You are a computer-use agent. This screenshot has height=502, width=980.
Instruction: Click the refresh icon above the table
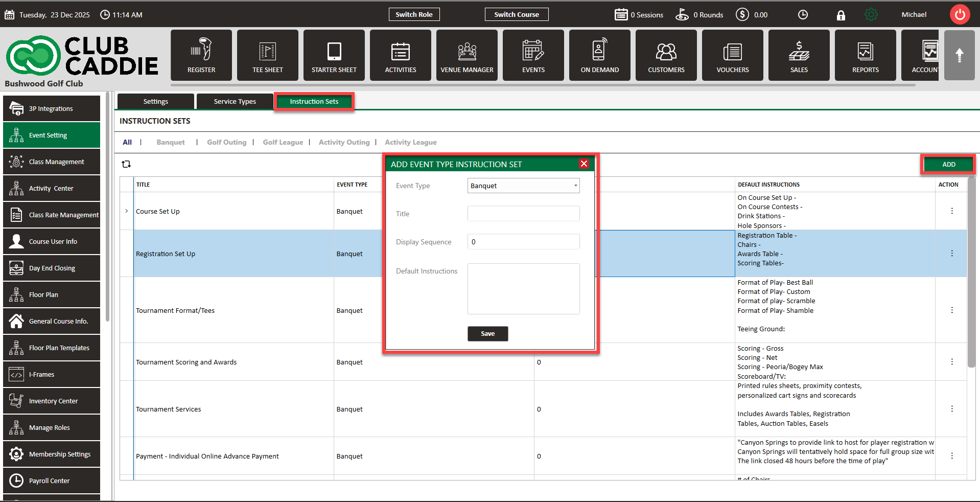(x=126, y=164)
